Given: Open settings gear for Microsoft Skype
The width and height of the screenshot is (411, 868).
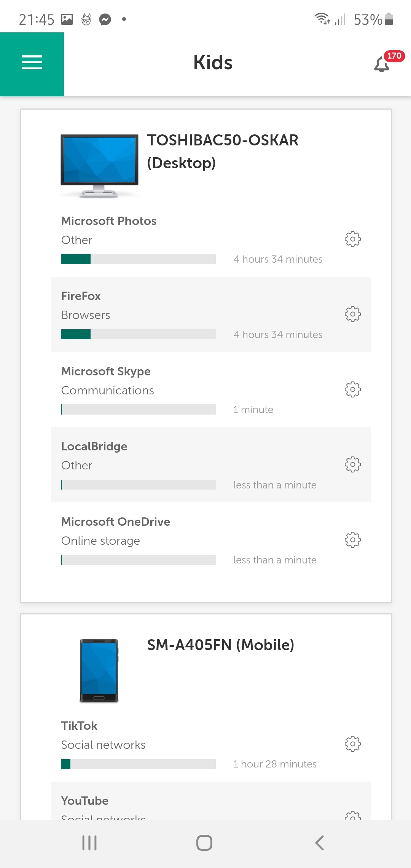Looking at the screenshot, I should point(352,389).
